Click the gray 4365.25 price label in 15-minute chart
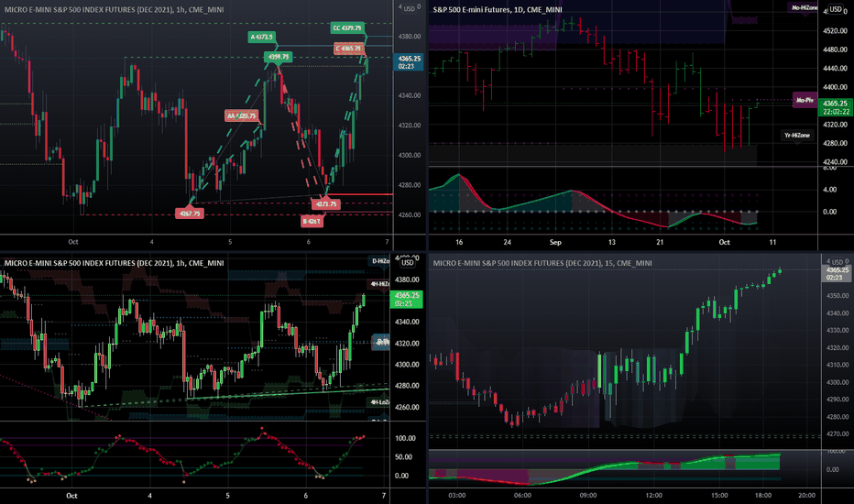Viewport: 854px width, 504px height. [x=837, y=273]
